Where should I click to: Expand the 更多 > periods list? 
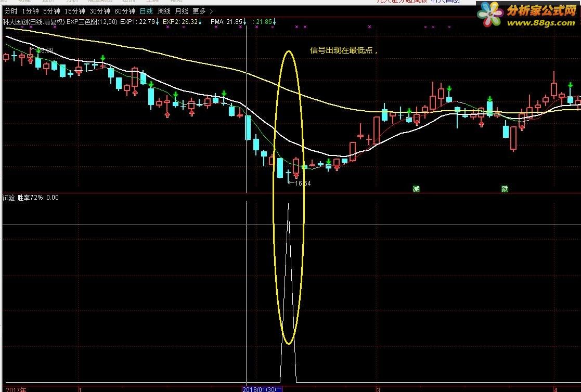coord(203,11)
